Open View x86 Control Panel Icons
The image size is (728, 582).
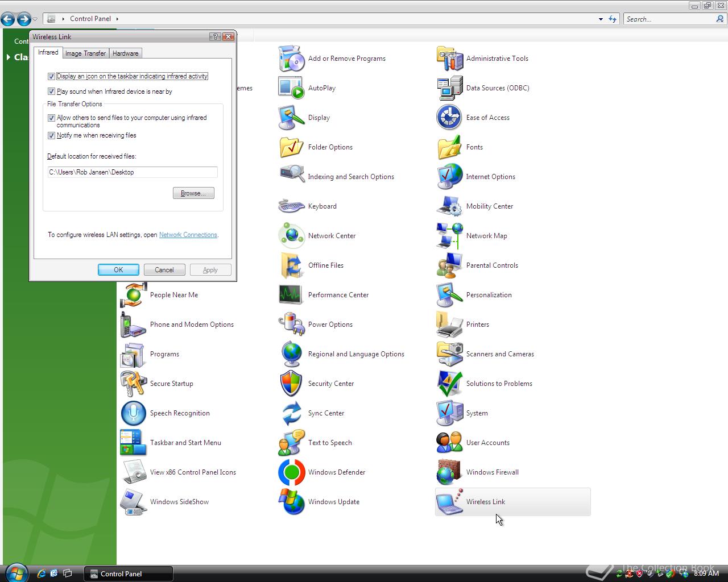point(134,472)
